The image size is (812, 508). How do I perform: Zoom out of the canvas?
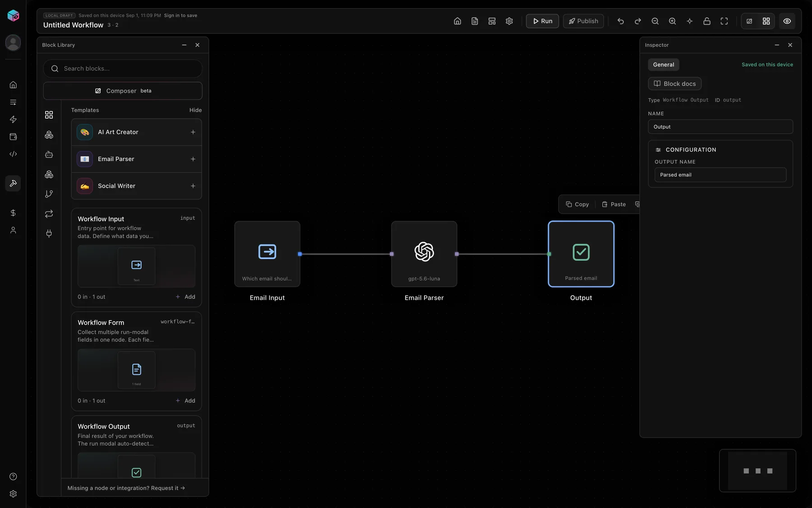coord(655,21)
